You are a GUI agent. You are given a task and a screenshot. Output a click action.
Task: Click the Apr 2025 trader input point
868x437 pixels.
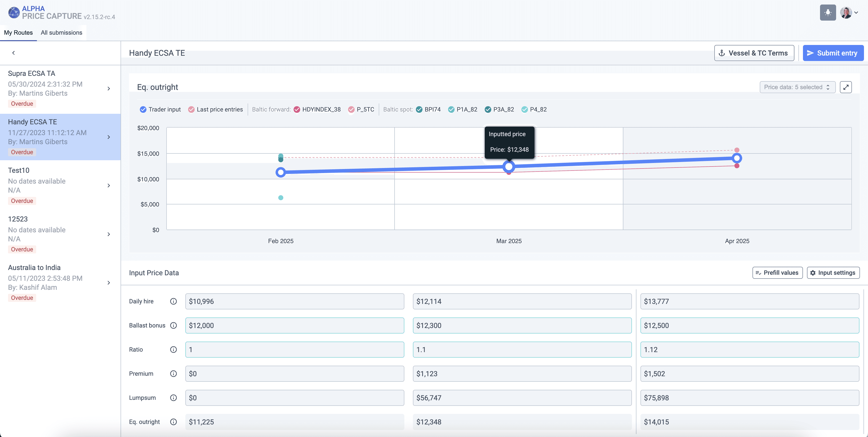pos(737,158)
